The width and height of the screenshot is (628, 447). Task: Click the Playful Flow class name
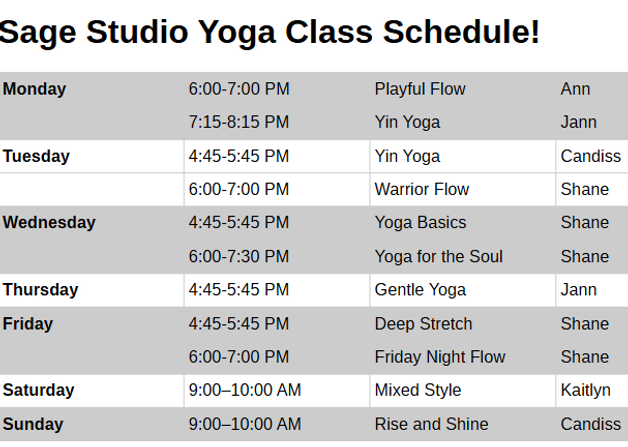tap(420, 89)
